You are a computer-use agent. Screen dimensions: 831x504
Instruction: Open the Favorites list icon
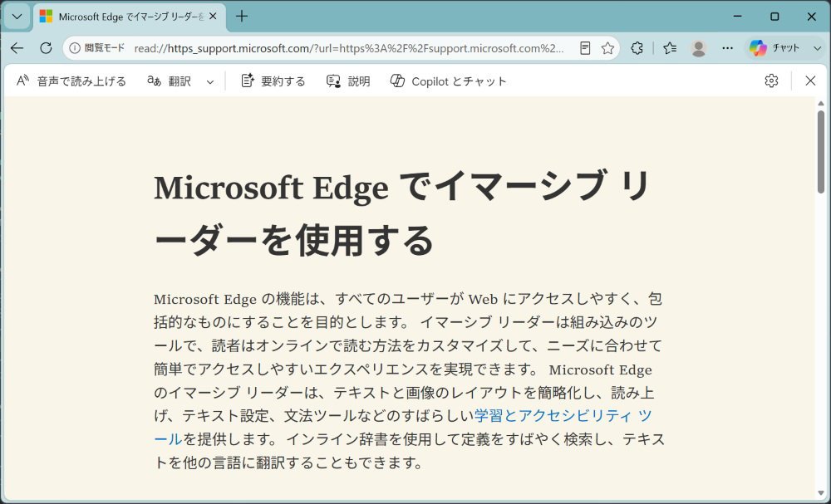[670, 48]
